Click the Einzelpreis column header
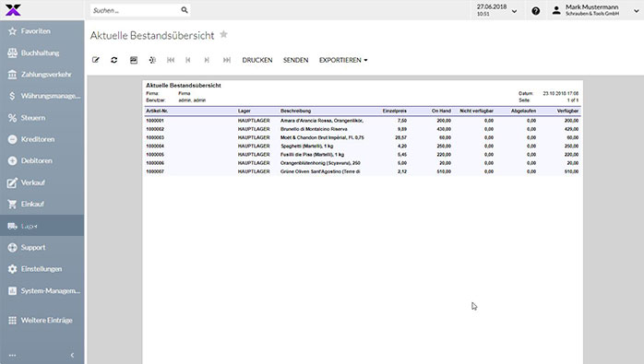 [x=395, y=111]
